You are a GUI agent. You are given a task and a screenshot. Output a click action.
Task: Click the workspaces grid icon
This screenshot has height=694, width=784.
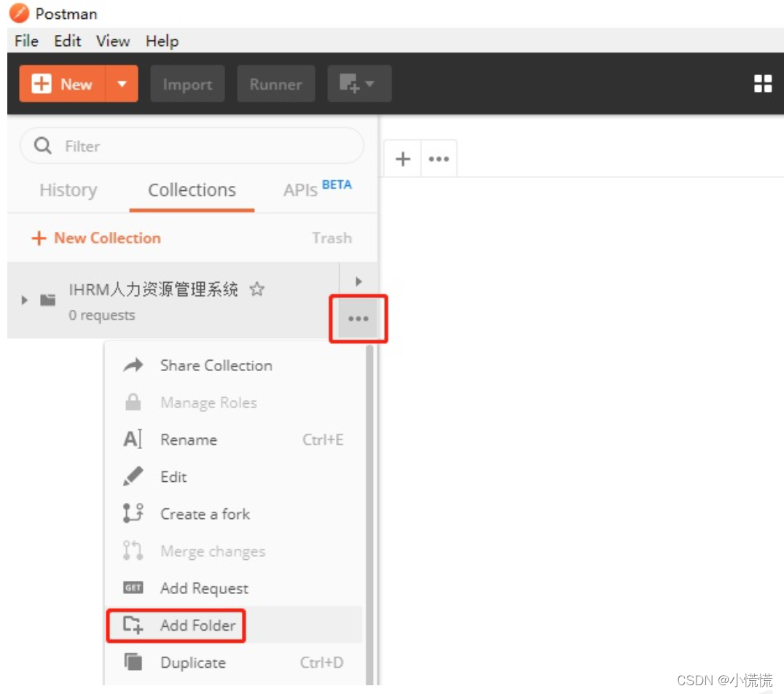point(763,84)
